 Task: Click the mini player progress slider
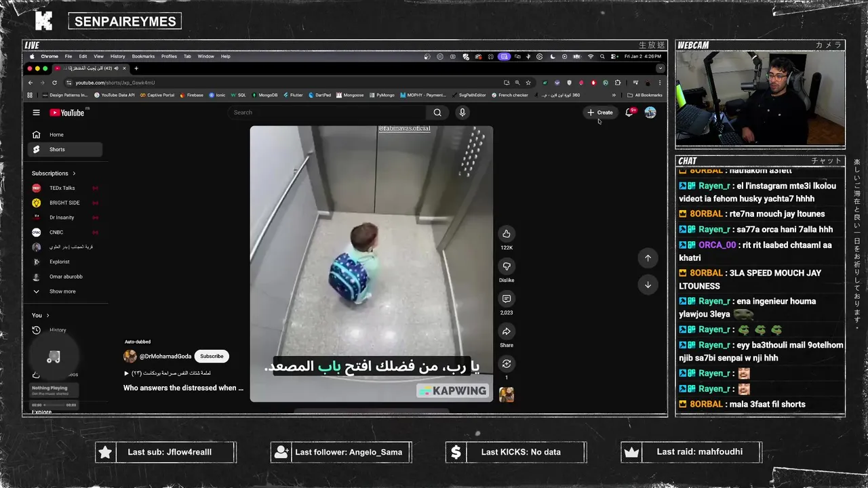(54, 405)
